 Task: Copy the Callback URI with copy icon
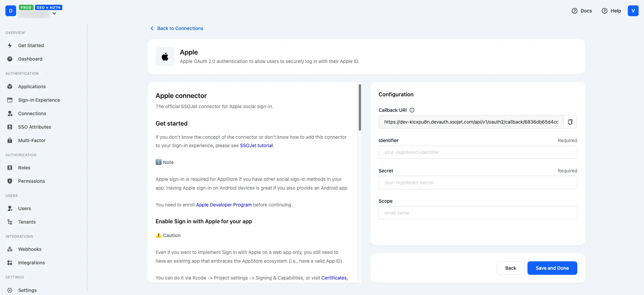click(x=570, y=122)
